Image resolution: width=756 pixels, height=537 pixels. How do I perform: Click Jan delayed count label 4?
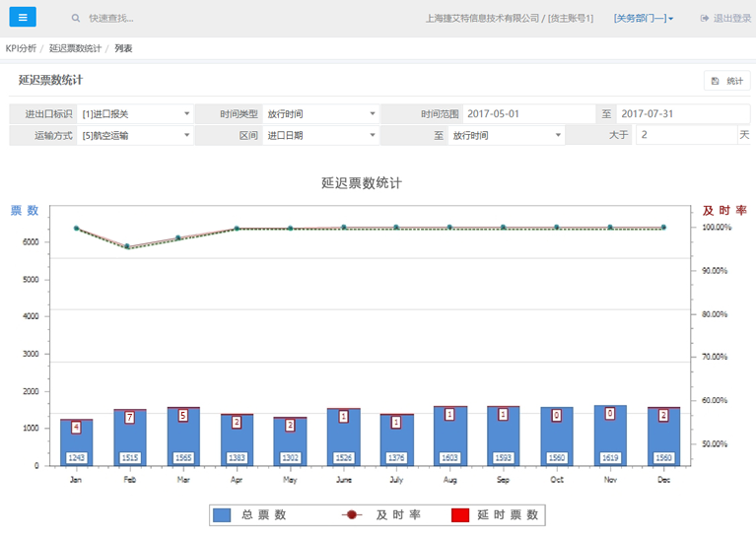[x=76, y=427]
